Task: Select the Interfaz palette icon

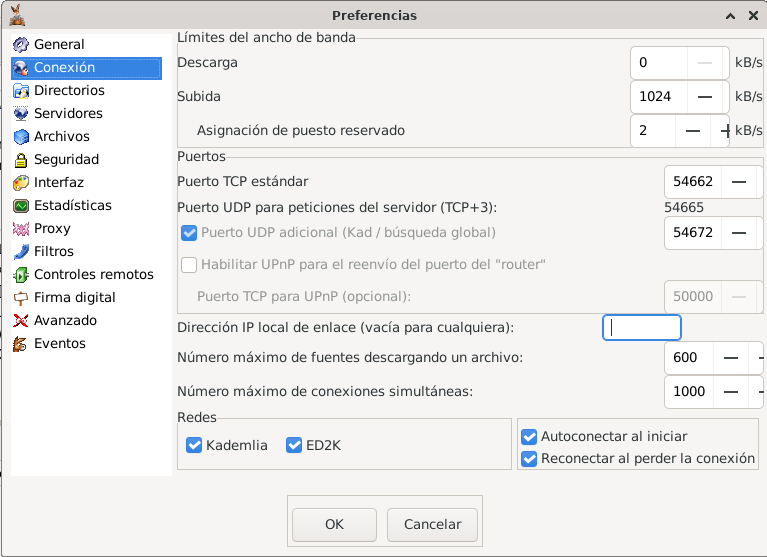Action: coord(21,182)
